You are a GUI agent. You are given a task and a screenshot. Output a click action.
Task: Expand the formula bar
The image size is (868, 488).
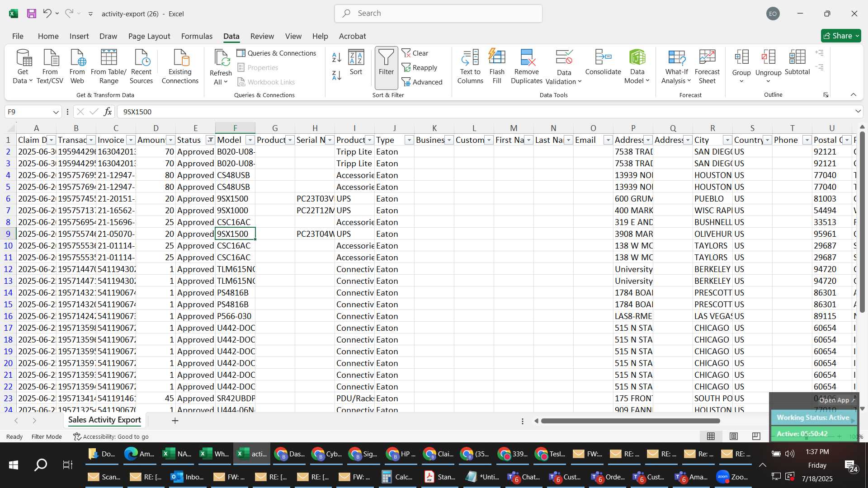(x=858, y=112)
